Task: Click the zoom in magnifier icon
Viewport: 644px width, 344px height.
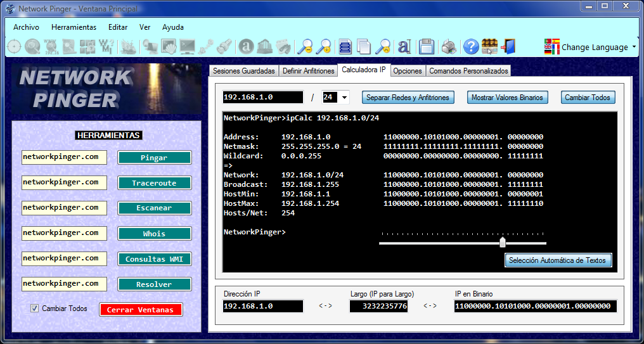Action: (324, 46)
